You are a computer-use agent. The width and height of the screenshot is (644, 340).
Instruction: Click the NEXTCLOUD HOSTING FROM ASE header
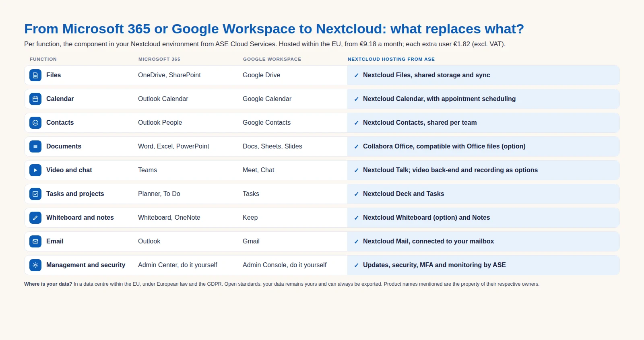click(x=391, y=59)
